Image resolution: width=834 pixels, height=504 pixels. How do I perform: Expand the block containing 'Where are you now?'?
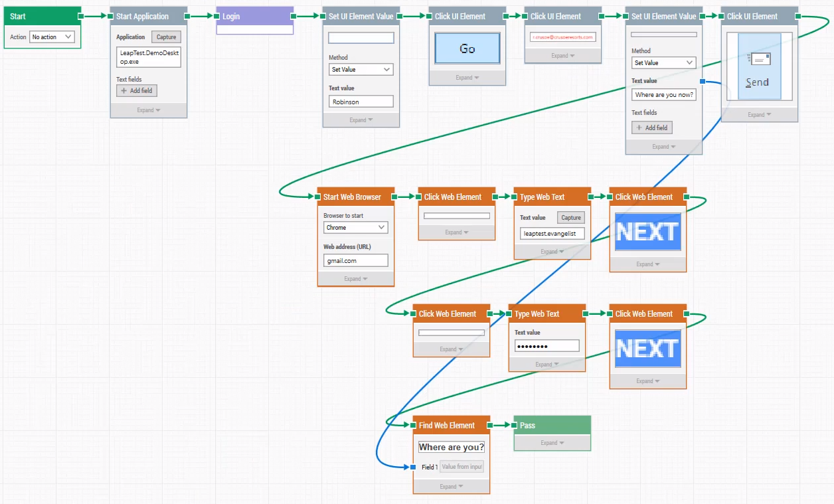click(x=664, y=147)
